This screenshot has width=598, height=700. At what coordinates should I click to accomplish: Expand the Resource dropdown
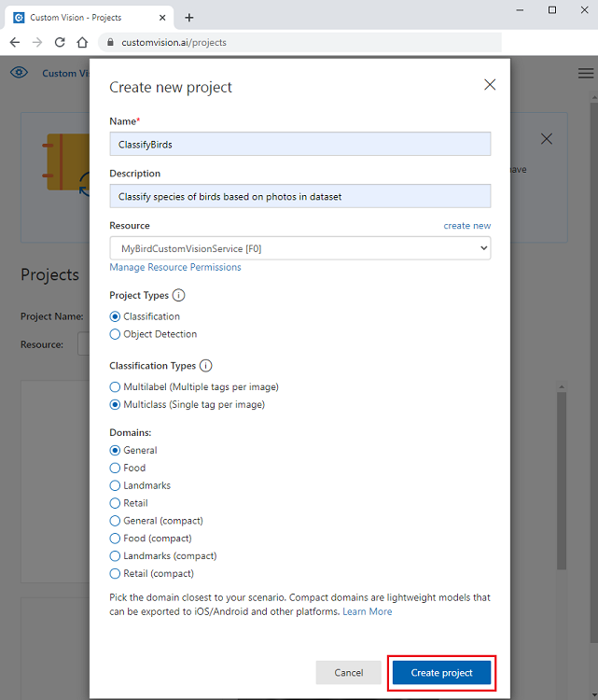pos(299,247)
